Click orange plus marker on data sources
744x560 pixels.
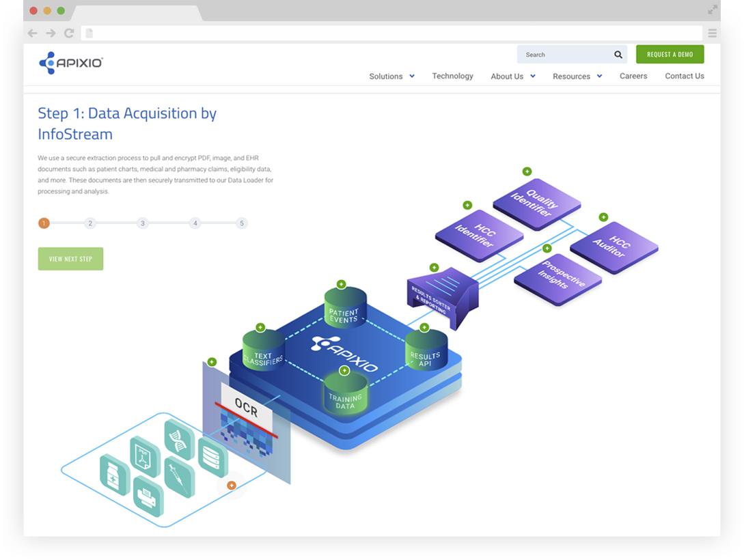point(231,485)
